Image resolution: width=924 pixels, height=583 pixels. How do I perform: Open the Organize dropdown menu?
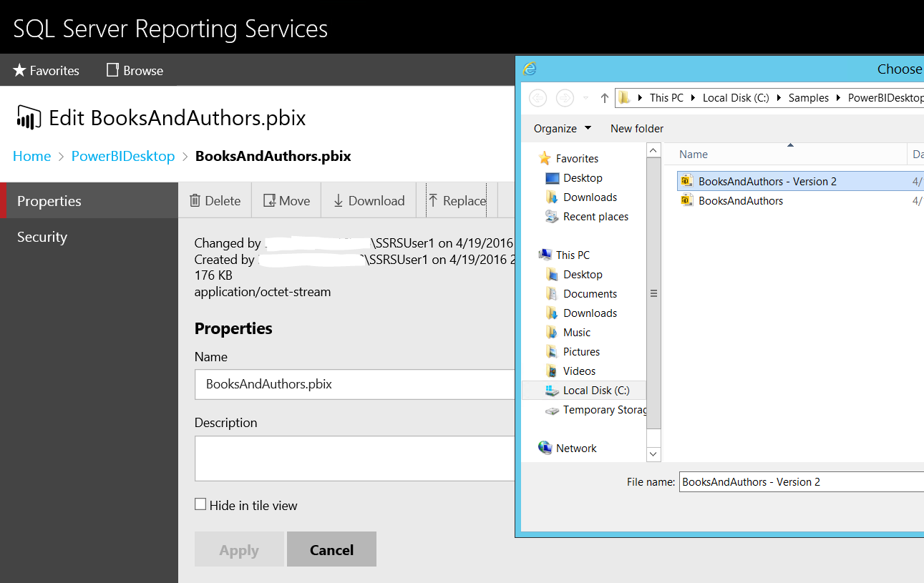[563, 129]
